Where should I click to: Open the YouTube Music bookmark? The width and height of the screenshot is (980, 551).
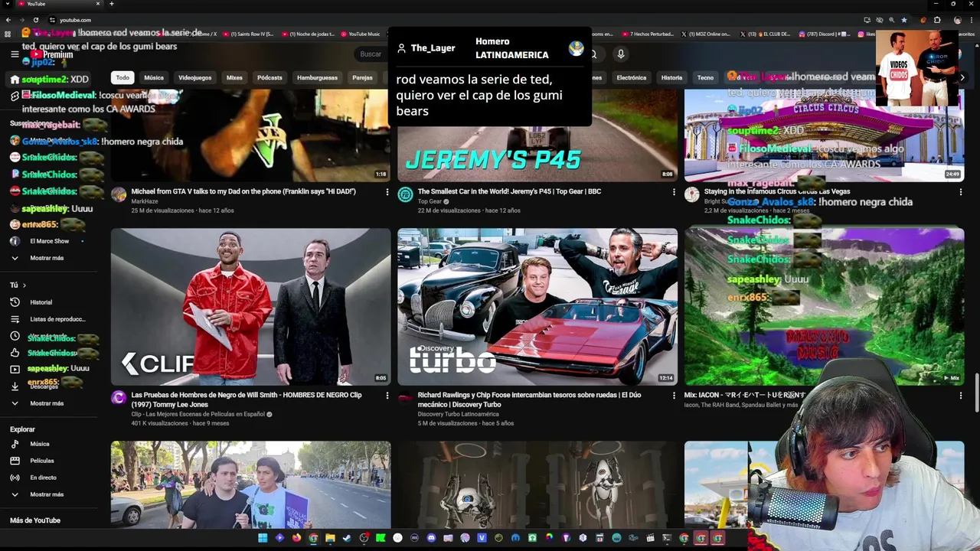[360, 34]
